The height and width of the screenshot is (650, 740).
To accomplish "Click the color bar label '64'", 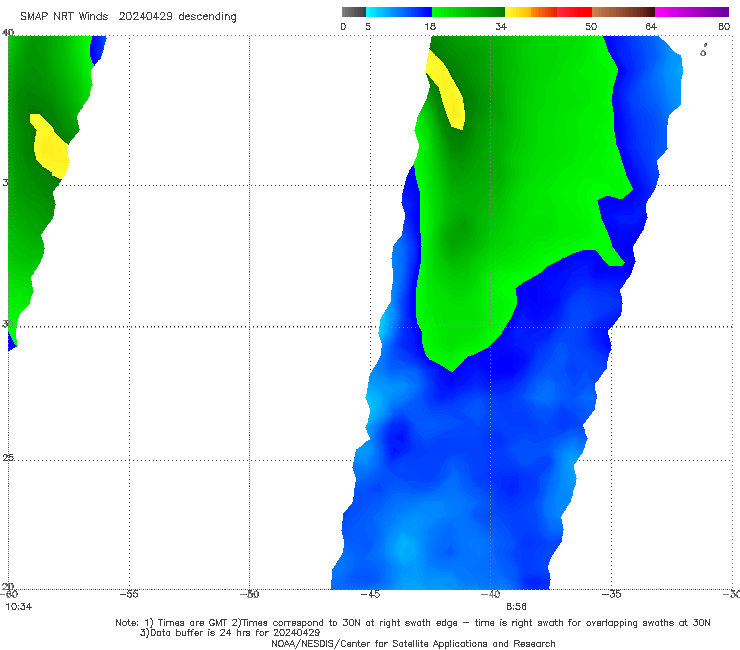I will pyautogui.click(x=651, y=26).
